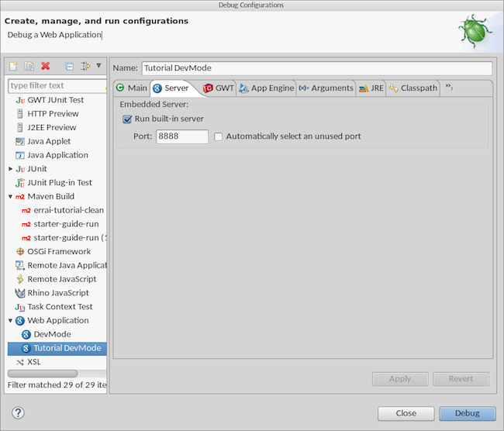The image size is (504, 431).
Task: Click the Duplicate launch configuration icon
Action: (x=29, y=66)
